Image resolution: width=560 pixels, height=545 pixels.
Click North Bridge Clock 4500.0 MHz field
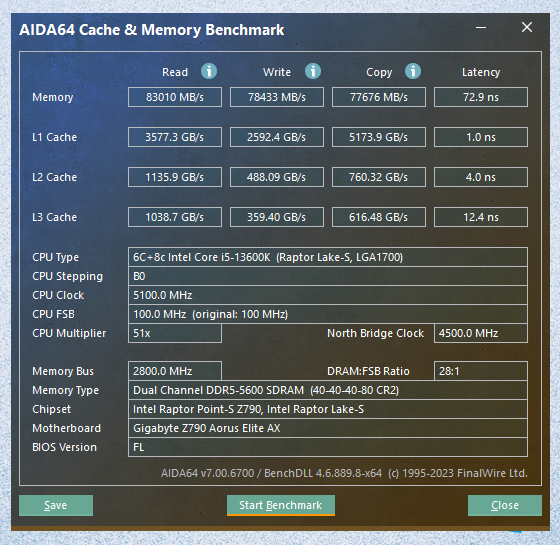481,333
